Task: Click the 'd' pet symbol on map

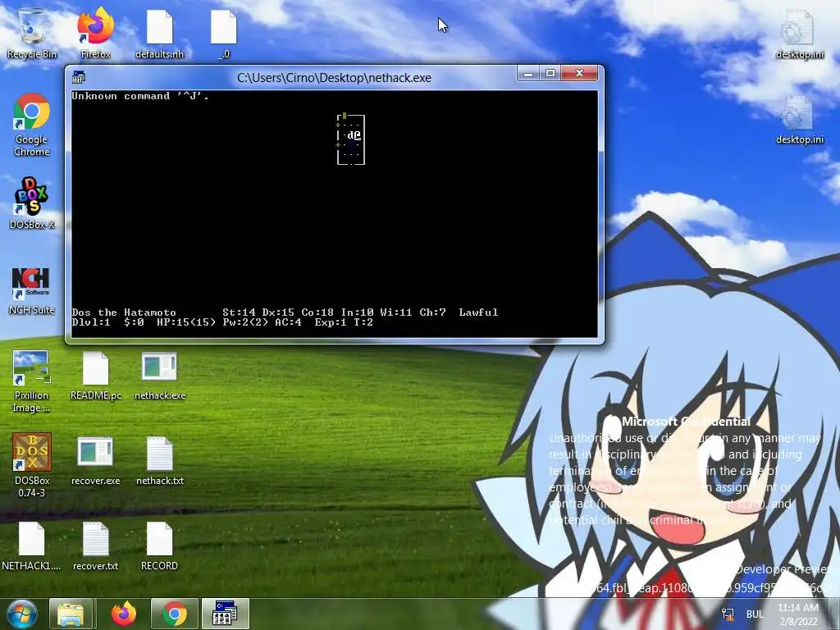Action: click(350, 135)
